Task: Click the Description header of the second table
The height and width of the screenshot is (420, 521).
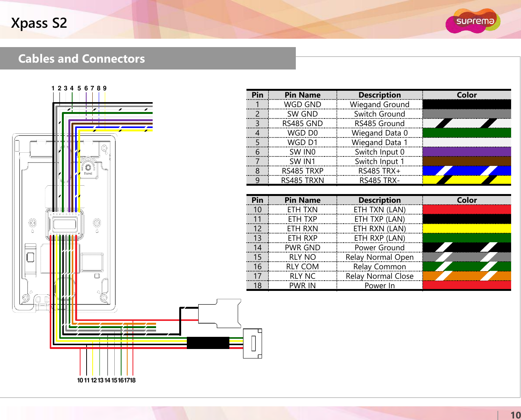Action: [380, 200]
